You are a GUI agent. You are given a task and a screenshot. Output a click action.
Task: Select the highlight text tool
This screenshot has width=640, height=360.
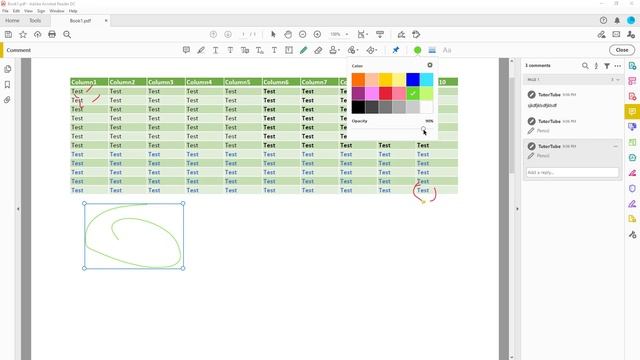201,50
